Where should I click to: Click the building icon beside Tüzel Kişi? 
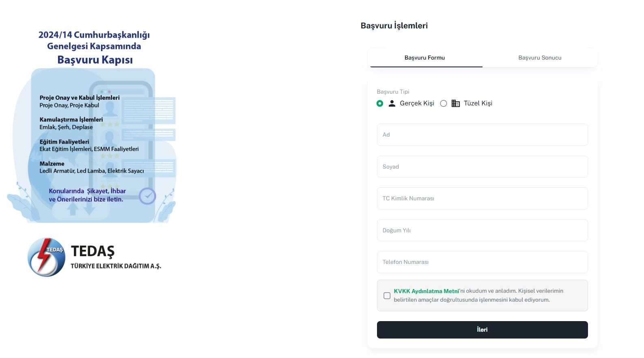455,103
